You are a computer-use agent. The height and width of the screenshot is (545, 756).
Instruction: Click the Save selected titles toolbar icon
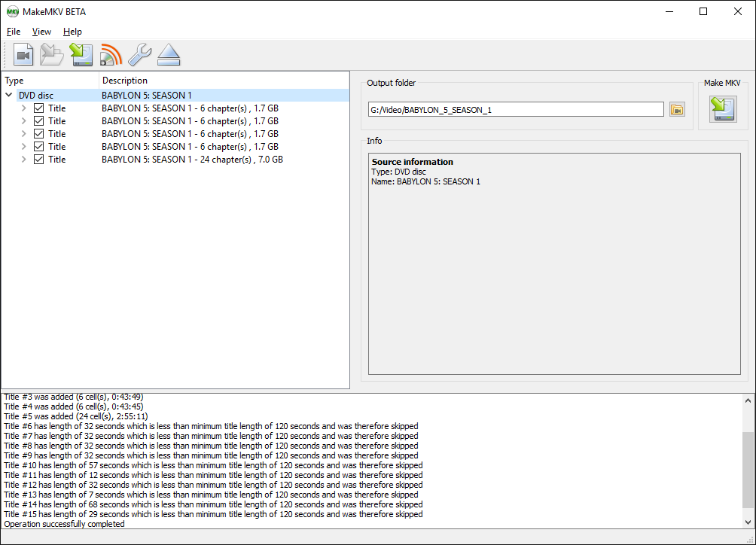pyautogui.click(x=81, y=55)
